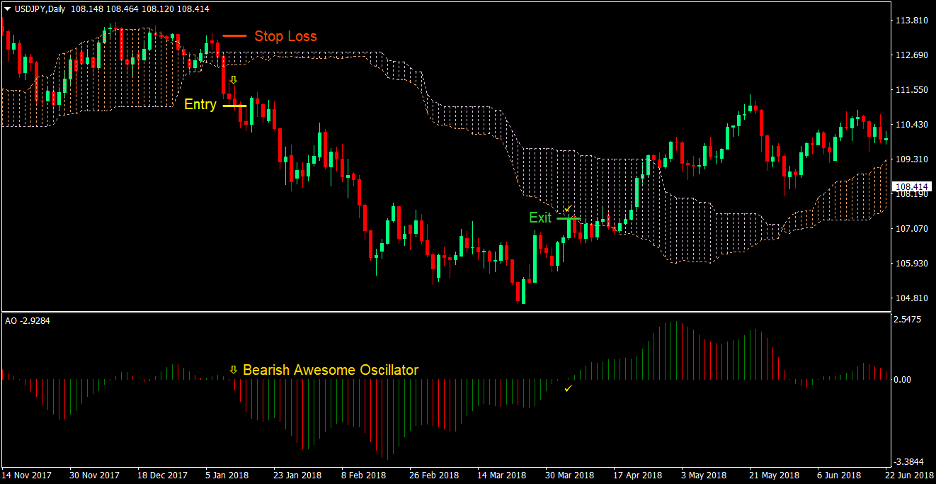Viewport: 936px width, 484px height.
Task: Select the yellow check mark in the AO window
Action: point(568,389)
